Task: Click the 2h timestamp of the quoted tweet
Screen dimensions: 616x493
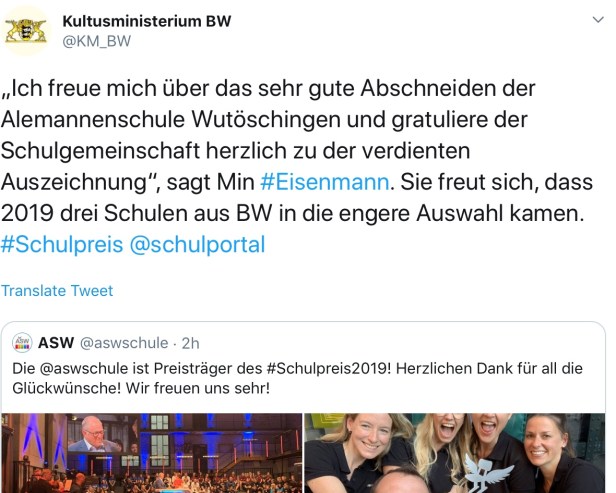Action: (191, 343)
